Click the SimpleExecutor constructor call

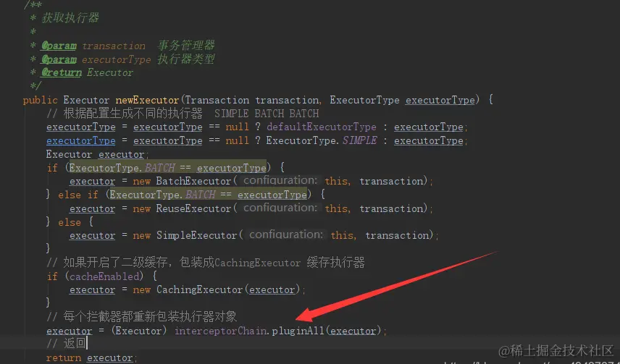click(196, 236)
